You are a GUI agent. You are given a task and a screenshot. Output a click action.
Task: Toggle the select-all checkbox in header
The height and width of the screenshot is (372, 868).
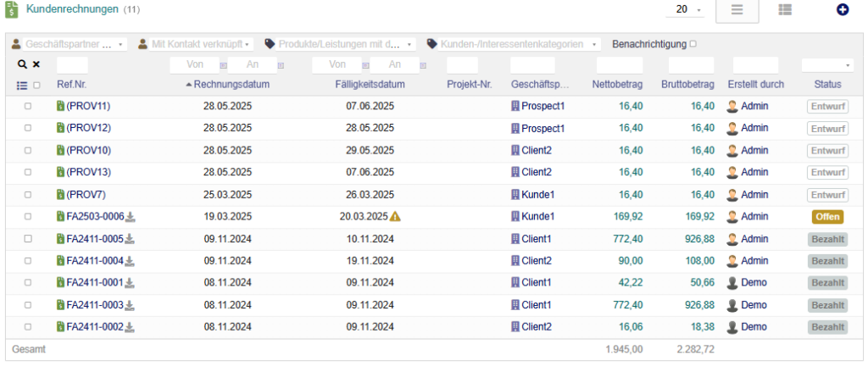tap(36, 85)
